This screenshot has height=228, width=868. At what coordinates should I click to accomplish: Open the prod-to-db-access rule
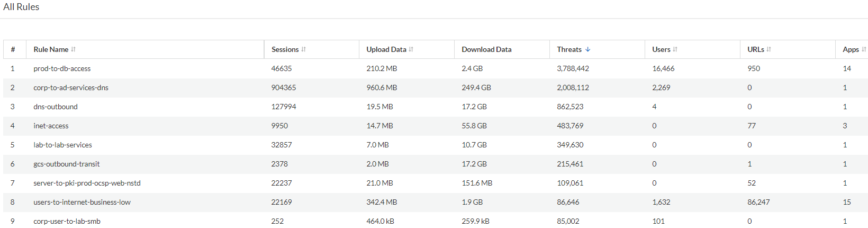(x=62, y=68)
